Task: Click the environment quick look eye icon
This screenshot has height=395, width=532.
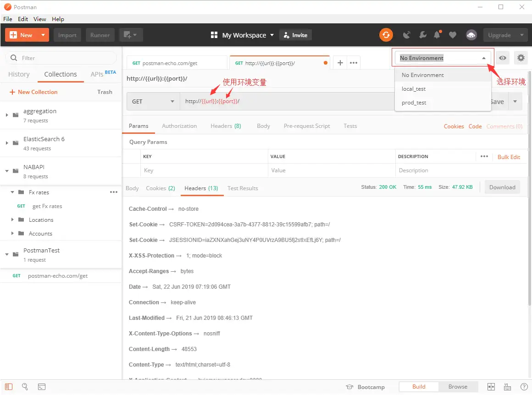Action: [503, 58]
